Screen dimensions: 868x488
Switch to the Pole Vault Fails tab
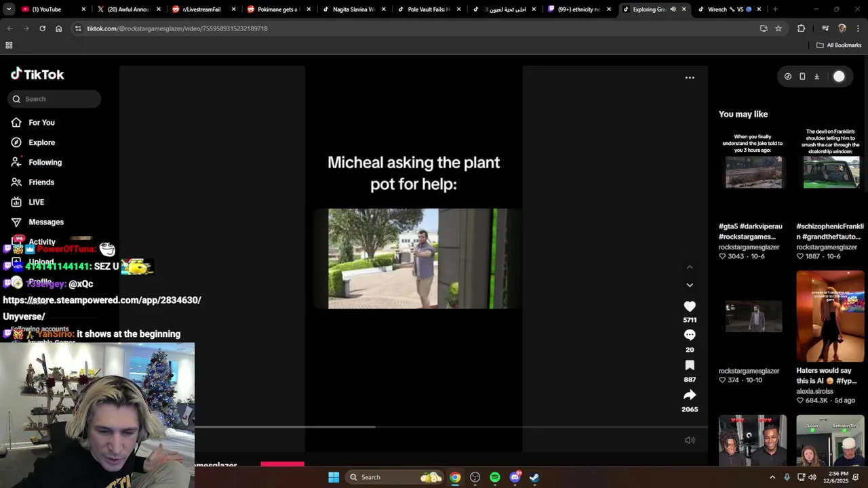pos(429,9)
